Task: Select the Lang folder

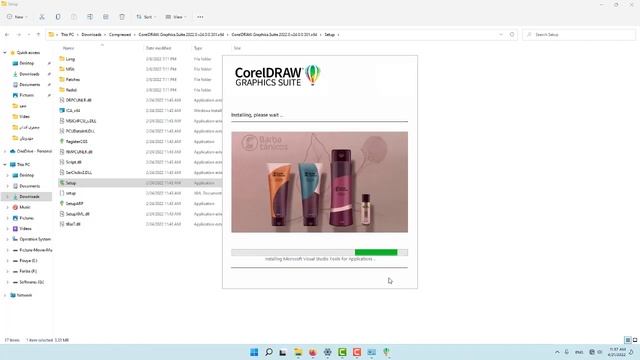Action: (x=70, y=59)
